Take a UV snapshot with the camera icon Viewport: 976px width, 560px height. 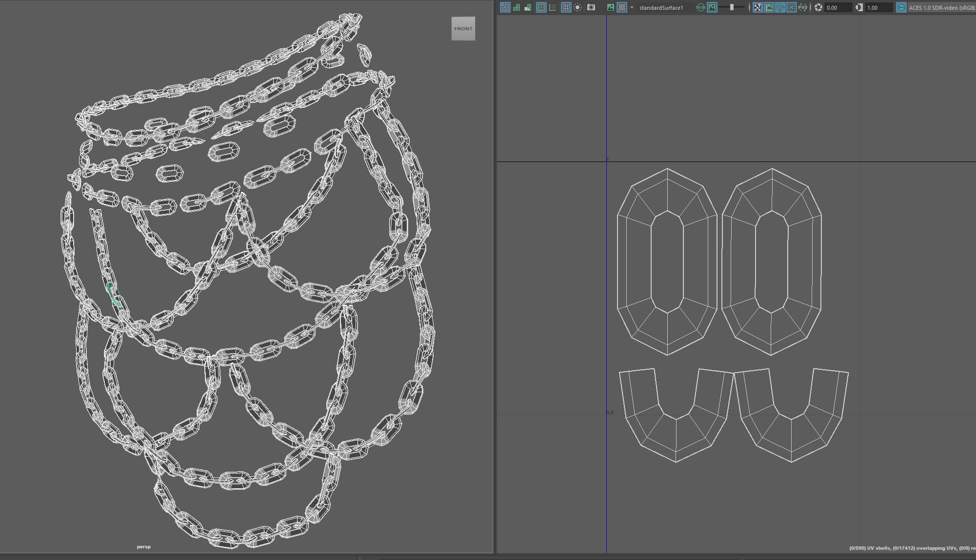point(591,7)
